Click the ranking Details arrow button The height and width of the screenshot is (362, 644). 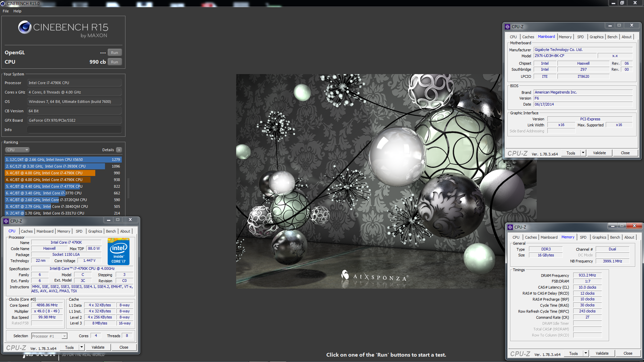(x=119, y=150)
